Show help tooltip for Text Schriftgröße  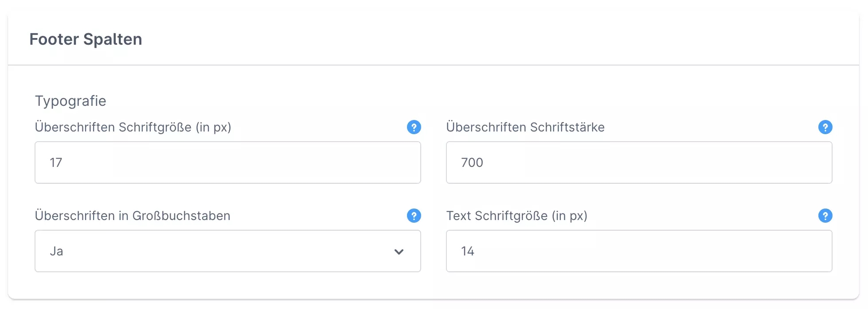825,216
